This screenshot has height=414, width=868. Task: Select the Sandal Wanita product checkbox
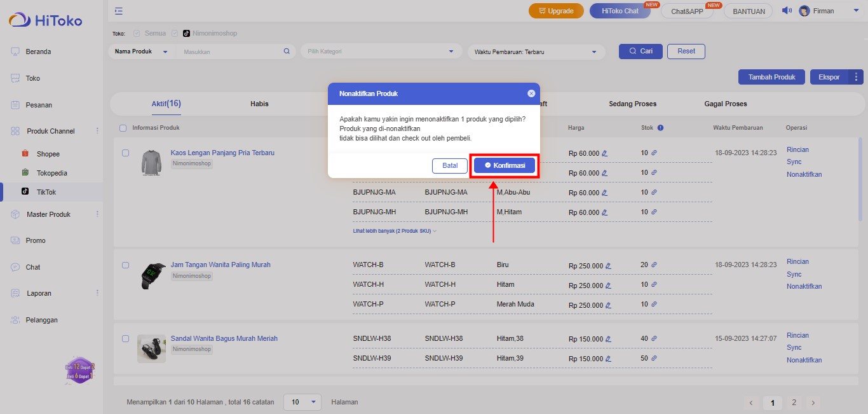[x=125, y=339]
